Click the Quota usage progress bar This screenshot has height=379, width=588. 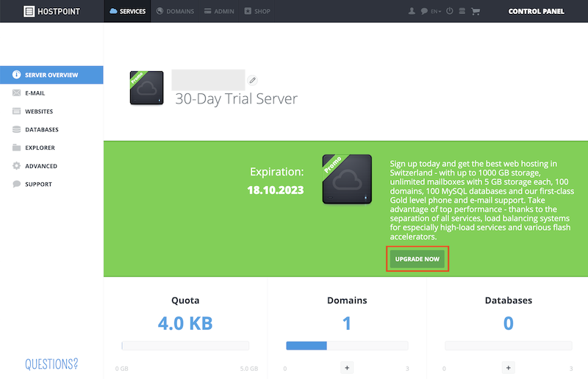point(185,346)
